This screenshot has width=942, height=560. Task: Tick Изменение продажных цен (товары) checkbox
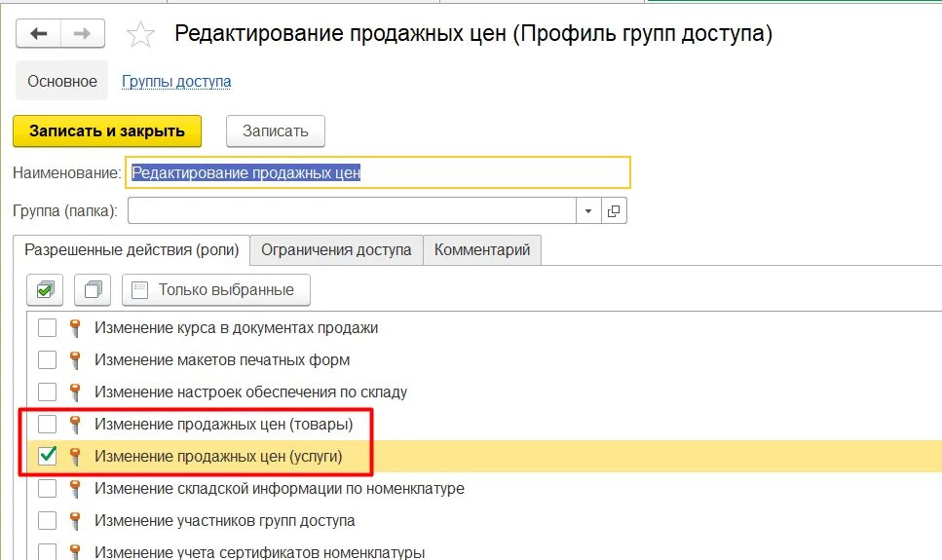47,425
